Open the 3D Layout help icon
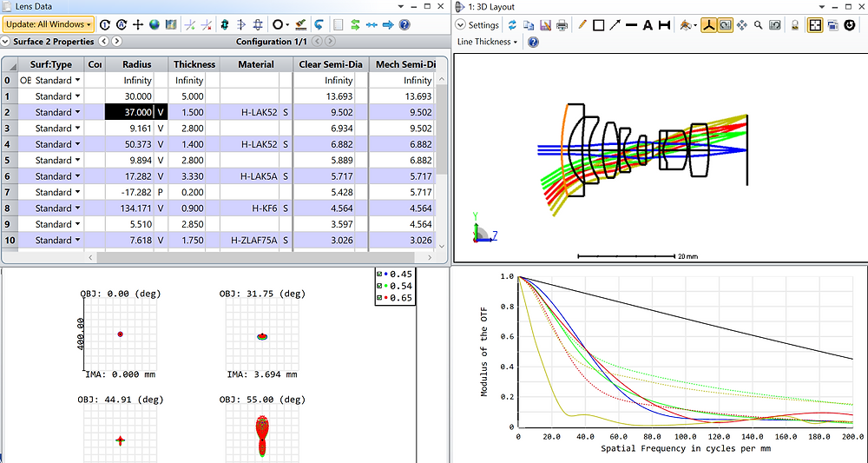Image resolution: width=868 pixels, height=463 pixels. click(x=533, y=42)
